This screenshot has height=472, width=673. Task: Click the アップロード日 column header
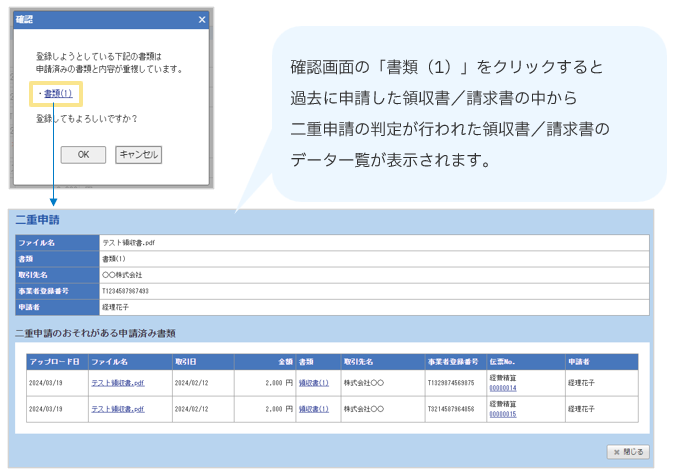pos(55,361)
